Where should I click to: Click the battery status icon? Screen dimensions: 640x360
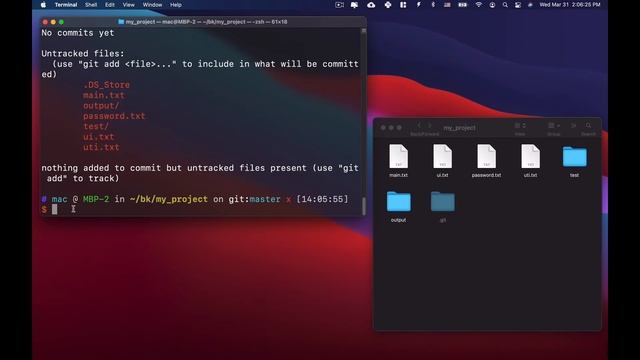pyautogui.click(x=462, y=5)
